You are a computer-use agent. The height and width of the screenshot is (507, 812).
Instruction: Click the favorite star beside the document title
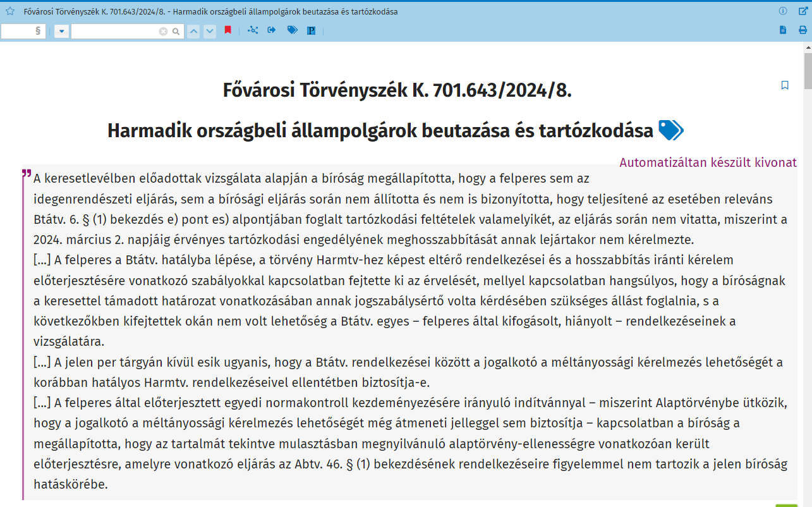pos(10,11)
